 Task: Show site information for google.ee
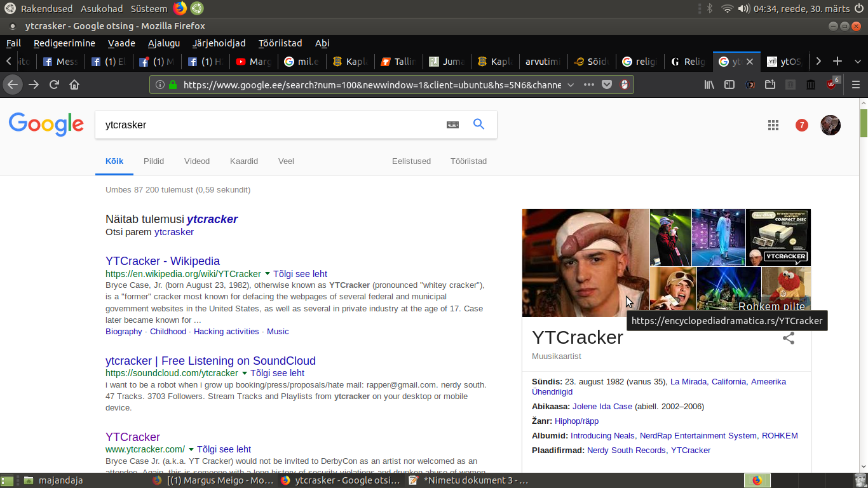coord(160,85)
